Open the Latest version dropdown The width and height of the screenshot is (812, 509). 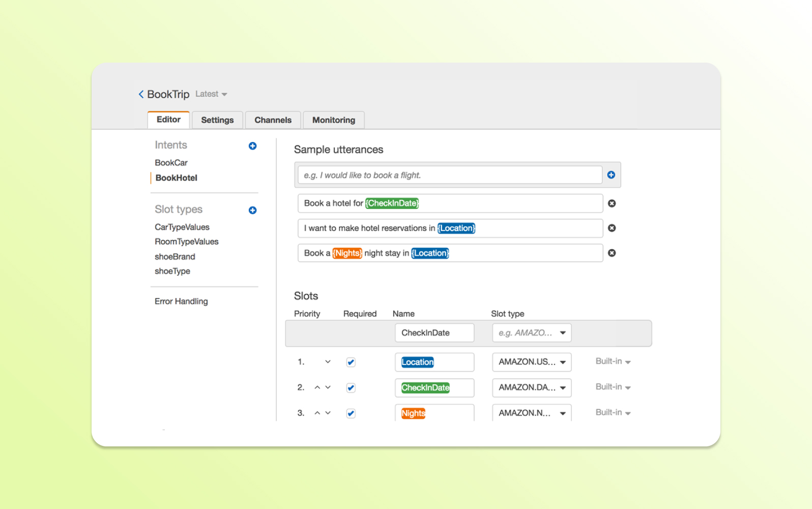pos(211,94)
